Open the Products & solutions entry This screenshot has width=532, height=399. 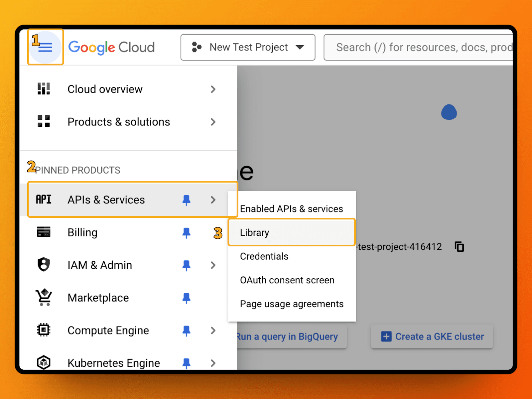coord(128,122)
